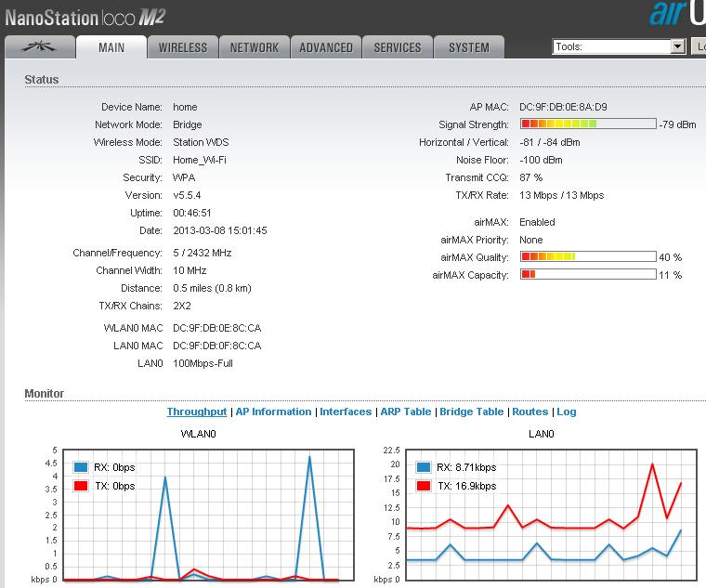Image resolution: width=706 pixels, height=588 pixels.
Task: Click the MAIN tab
Action: (x=111, y=47)
